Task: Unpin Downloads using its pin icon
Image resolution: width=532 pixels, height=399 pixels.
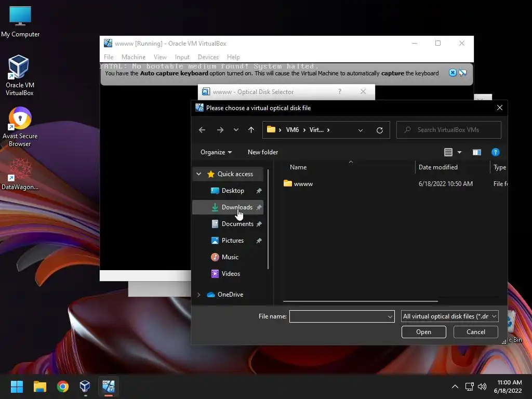Action: pyautogui.click(x=259, y=207)
